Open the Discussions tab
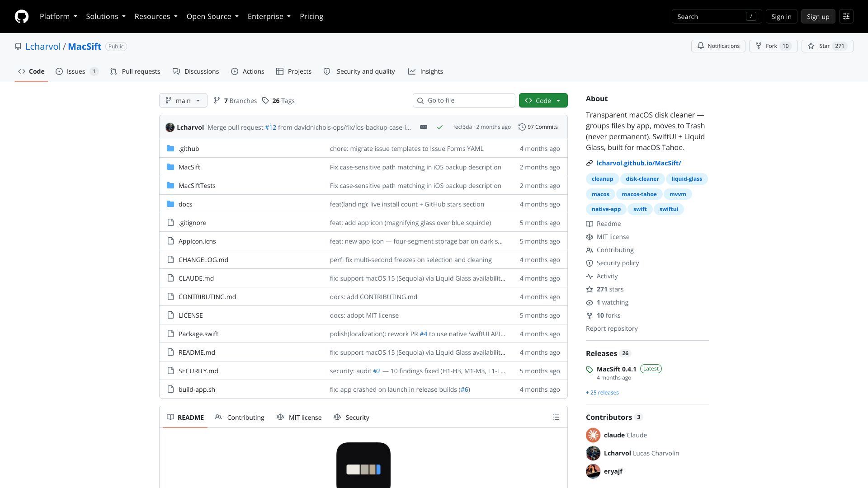The width and height of the screenshot is (868, 488). [196, 71]
